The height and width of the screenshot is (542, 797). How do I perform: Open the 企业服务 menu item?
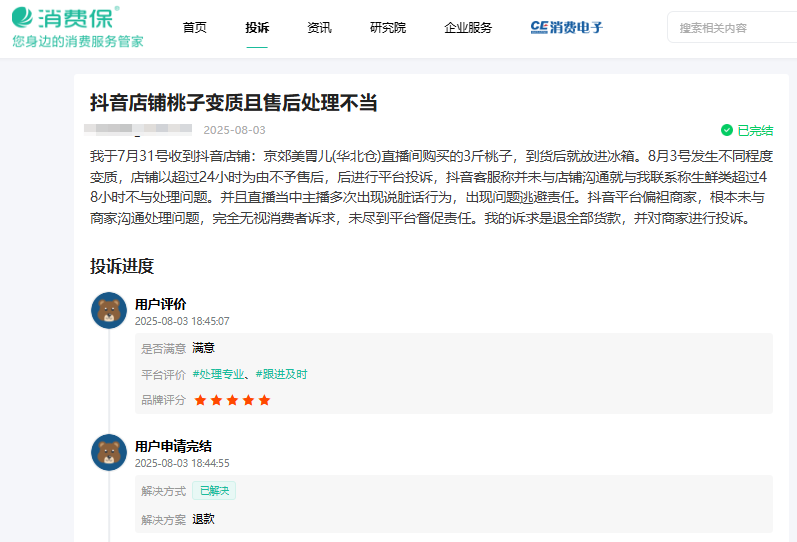point(468,27)
